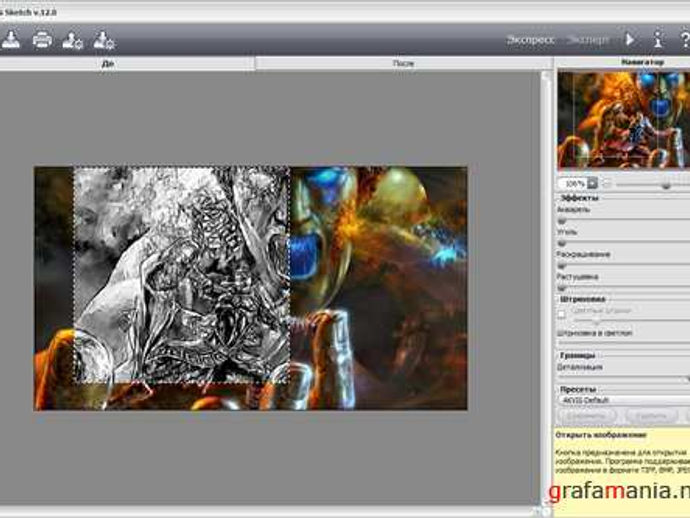Click the Детализация slider handle
The height and width of the screenshot is (518, 690).
point(687,378)
